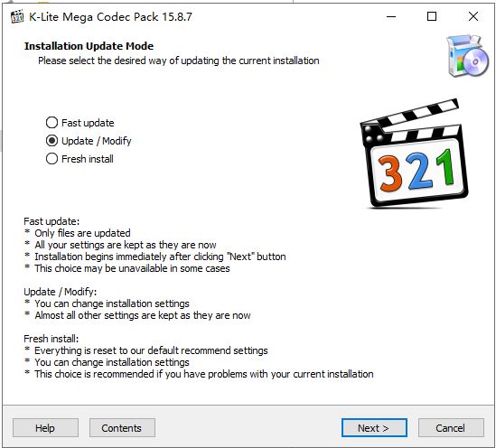Click the installer box and disc icon
The width and height of the screenshot is (496, 448).
(467, 56)
